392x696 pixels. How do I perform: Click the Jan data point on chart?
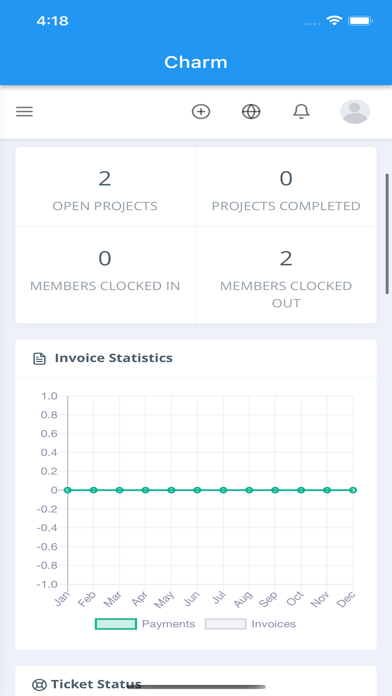(x=67, y=490)
